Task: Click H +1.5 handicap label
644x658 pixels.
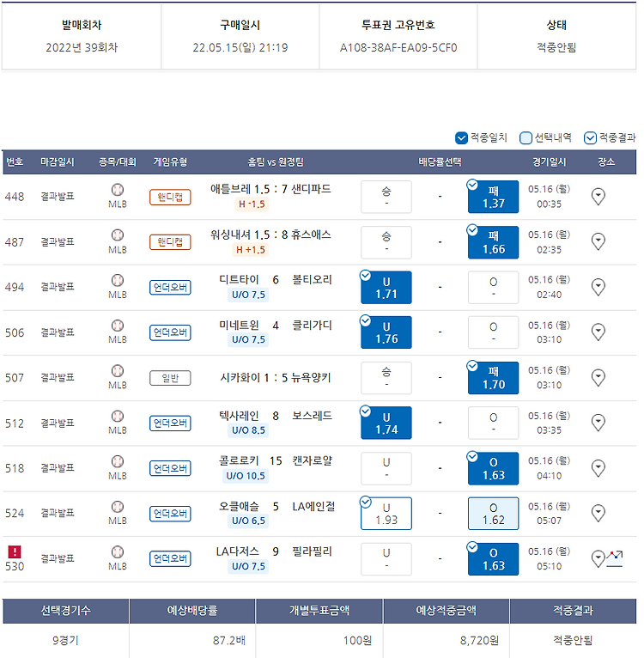Action: [251, 250]
